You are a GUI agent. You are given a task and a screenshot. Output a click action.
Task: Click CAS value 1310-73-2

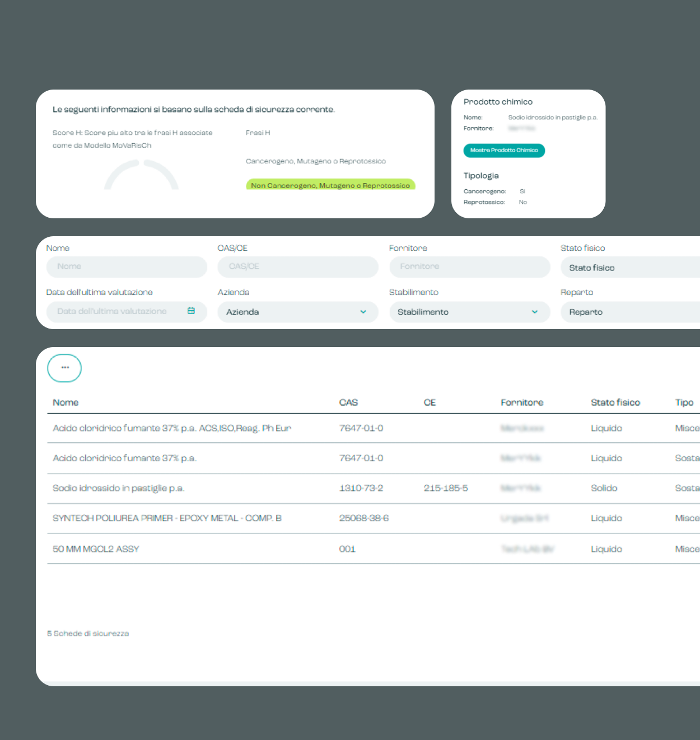pos(361,488)
